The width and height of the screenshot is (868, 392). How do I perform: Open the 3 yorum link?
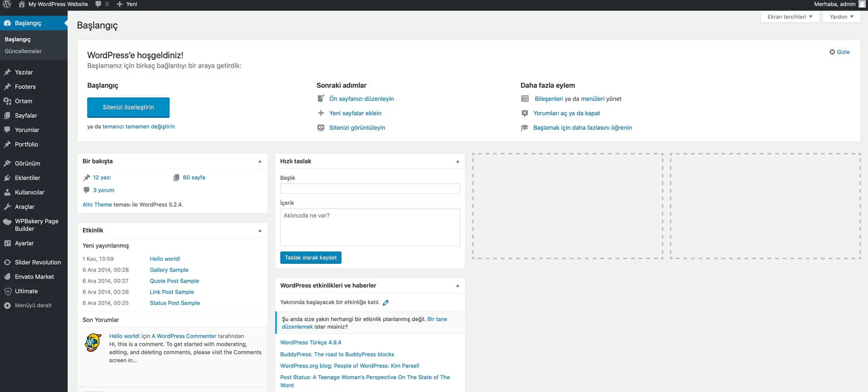[103, 190]
